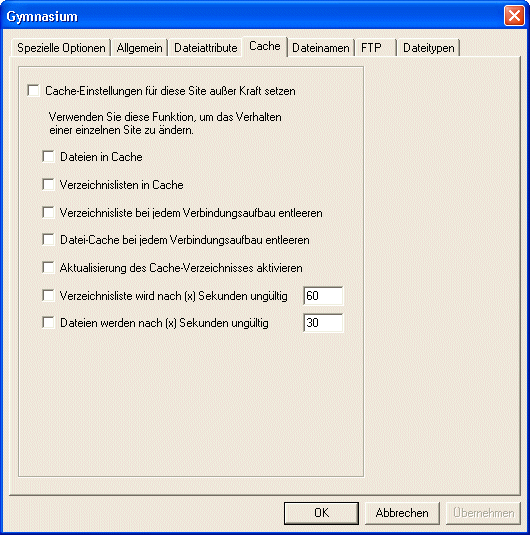Select the Dateiattribute tab
Image resolution: width=530 pixels, height=535 pixels.
coord(205,48)
